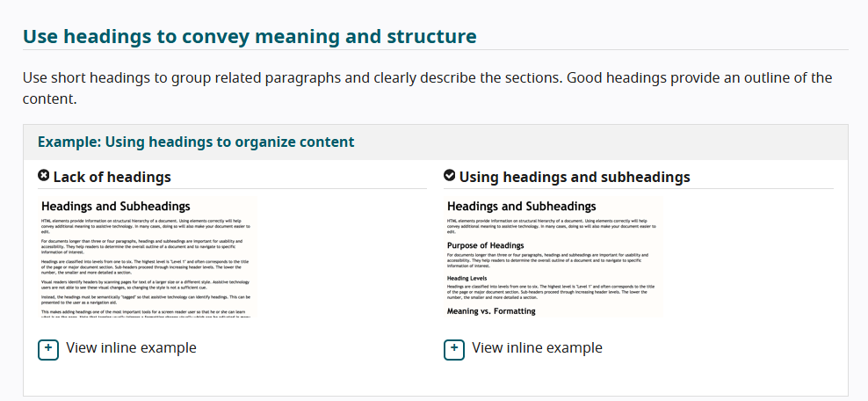Click Headings and Subheadings title in left sample
The height and width of the screenshot is (401, 868).
click(x=116, y=207)
